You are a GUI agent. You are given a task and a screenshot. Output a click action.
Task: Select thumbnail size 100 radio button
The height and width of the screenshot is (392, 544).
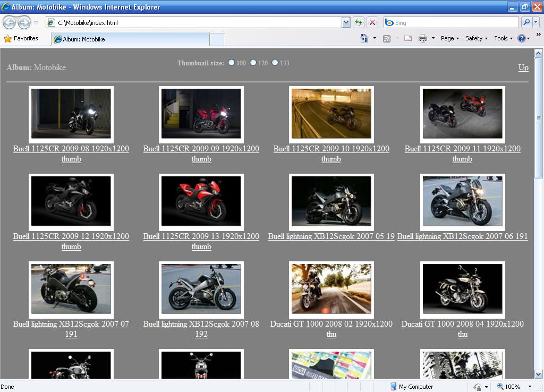coord(232,63)
